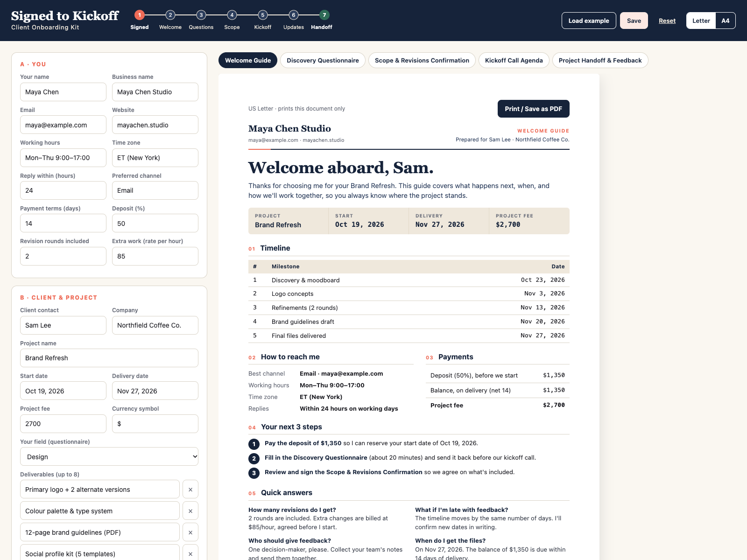Switch to Project Handoff & Feedback tab

(x=600, y=60)
